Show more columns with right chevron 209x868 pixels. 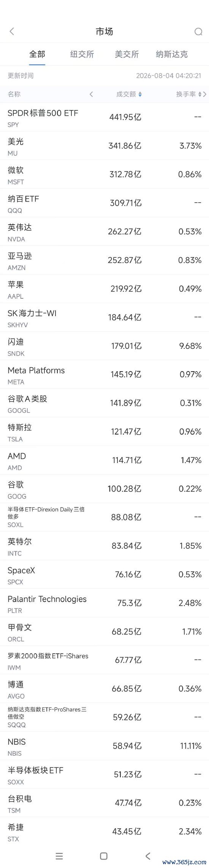[205, 94]
